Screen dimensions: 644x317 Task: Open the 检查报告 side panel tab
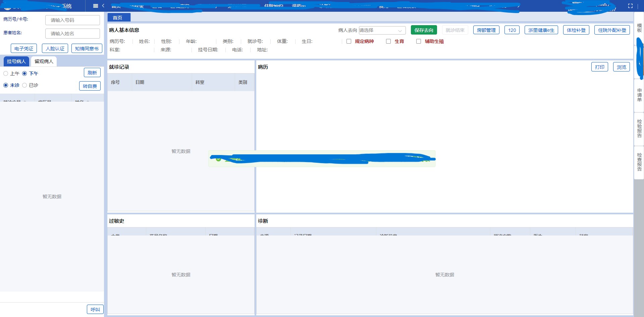639,162
